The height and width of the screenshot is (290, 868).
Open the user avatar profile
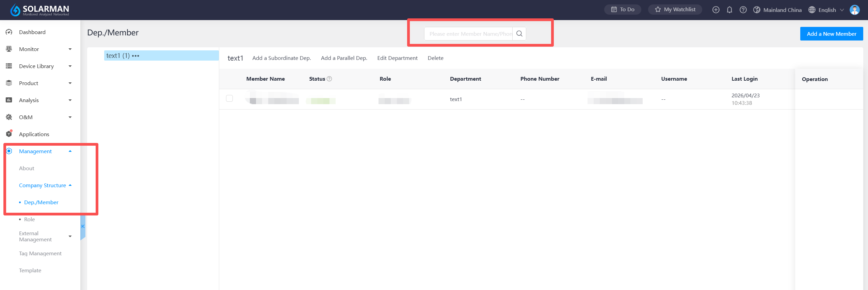(x=854, y=10)
